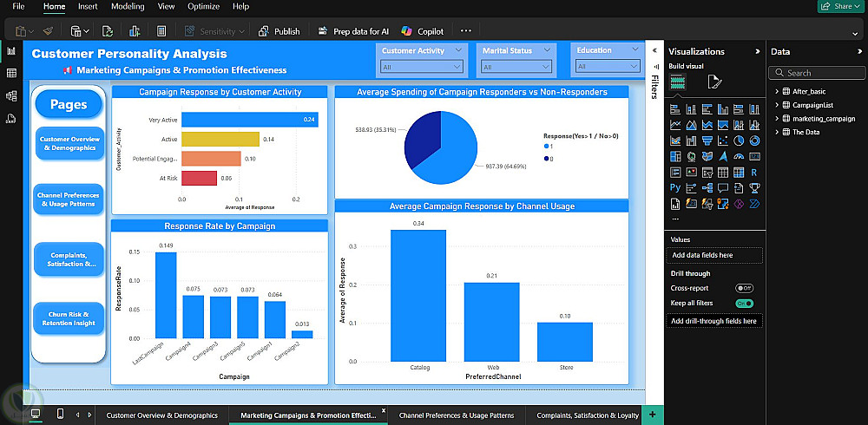Select the ribbon chart visual icon
The width and height of the screenshot is (868, 425).
(674, 141)
